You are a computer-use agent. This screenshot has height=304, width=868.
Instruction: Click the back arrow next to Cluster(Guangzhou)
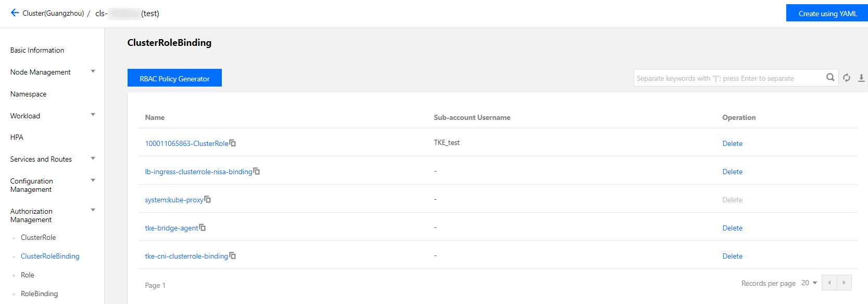pos(15,13)
